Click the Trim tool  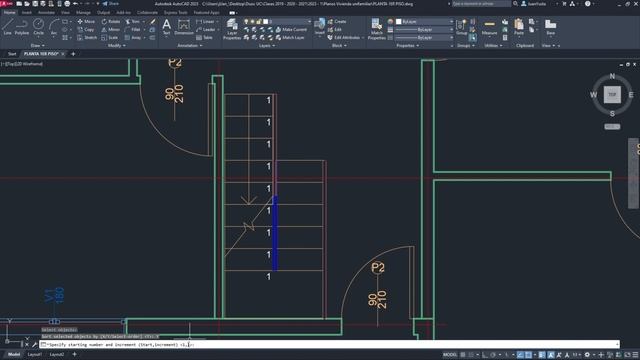click(x=133, y=21)
